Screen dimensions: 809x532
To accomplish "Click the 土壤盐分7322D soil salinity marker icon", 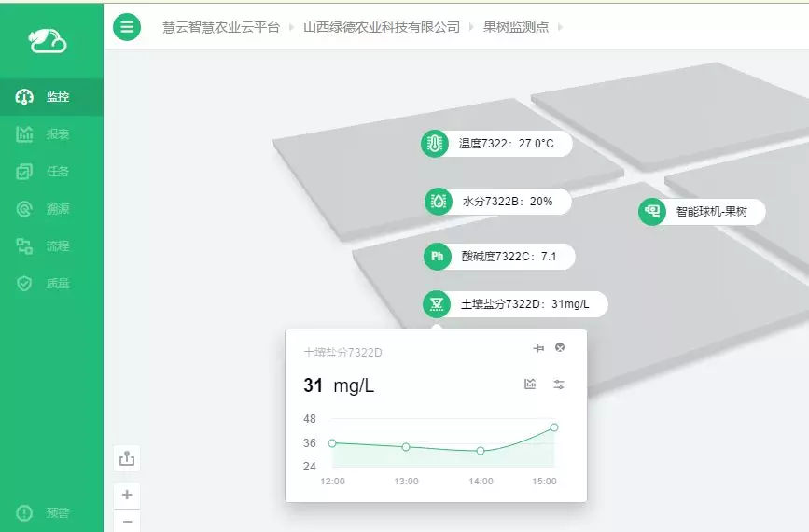I will [436, 304].
